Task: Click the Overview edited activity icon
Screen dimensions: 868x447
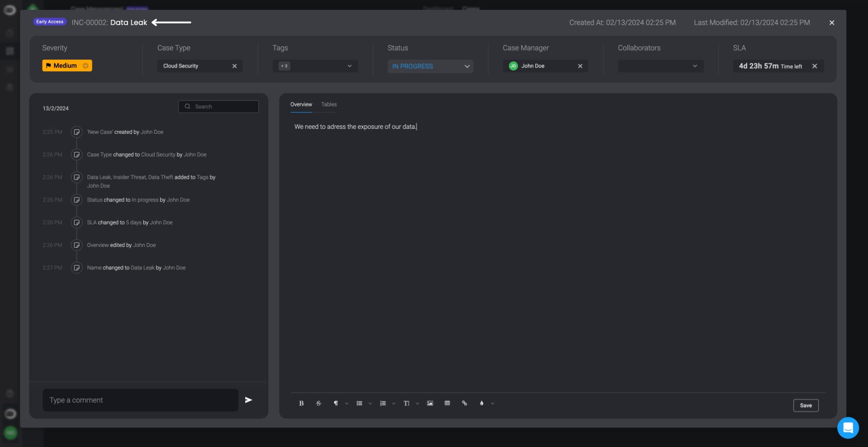Action: (77, 245)
